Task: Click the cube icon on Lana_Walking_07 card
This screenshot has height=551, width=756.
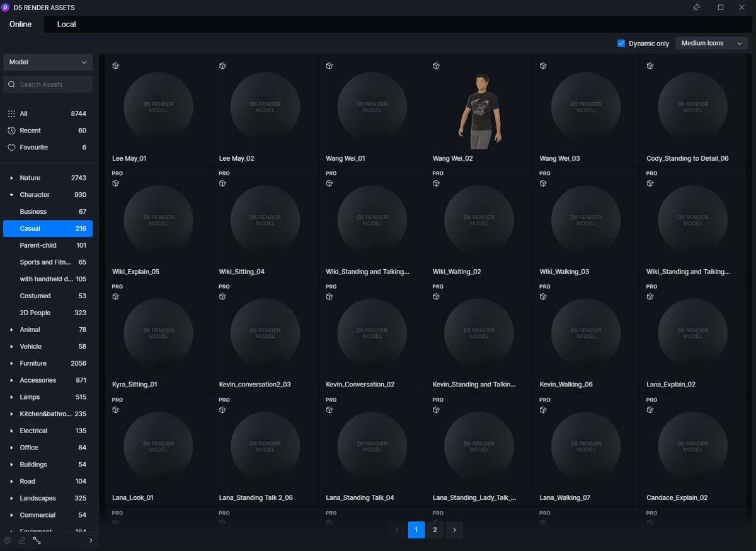Action: pos(543,410)
